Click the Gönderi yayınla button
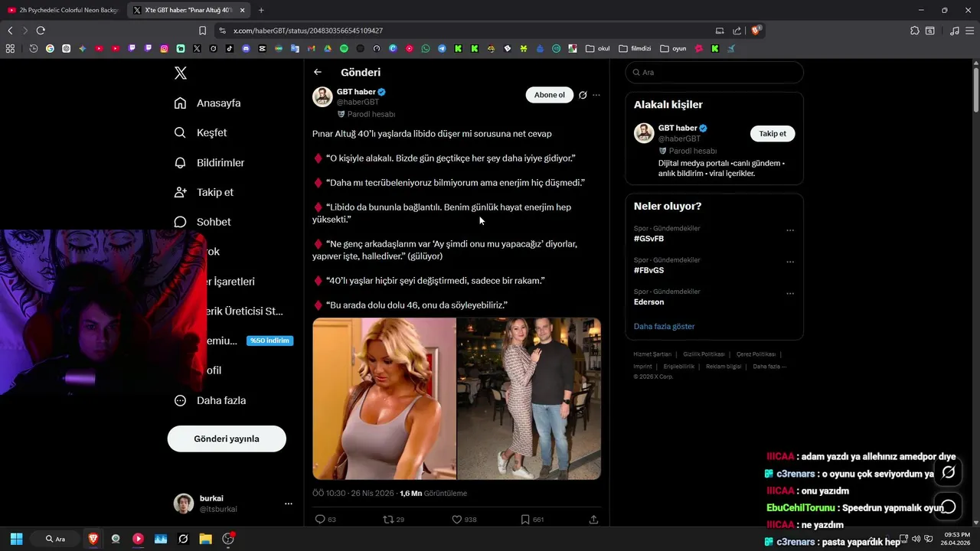This screenshot has height=551, width=980. tap(227, 439)
